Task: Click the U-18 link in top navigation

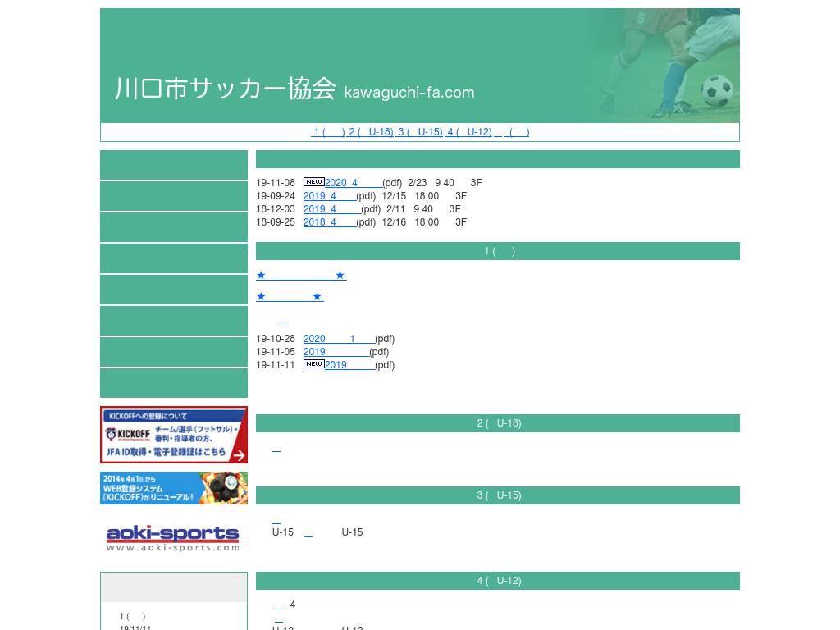Action: coord(371,132)
